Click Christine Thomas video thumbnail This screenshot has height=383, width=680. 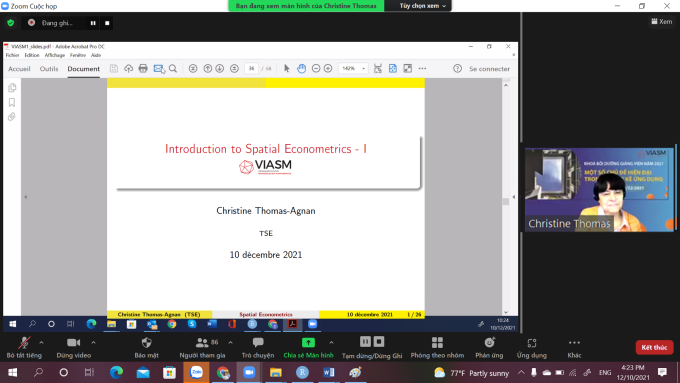tap(599, 190)
